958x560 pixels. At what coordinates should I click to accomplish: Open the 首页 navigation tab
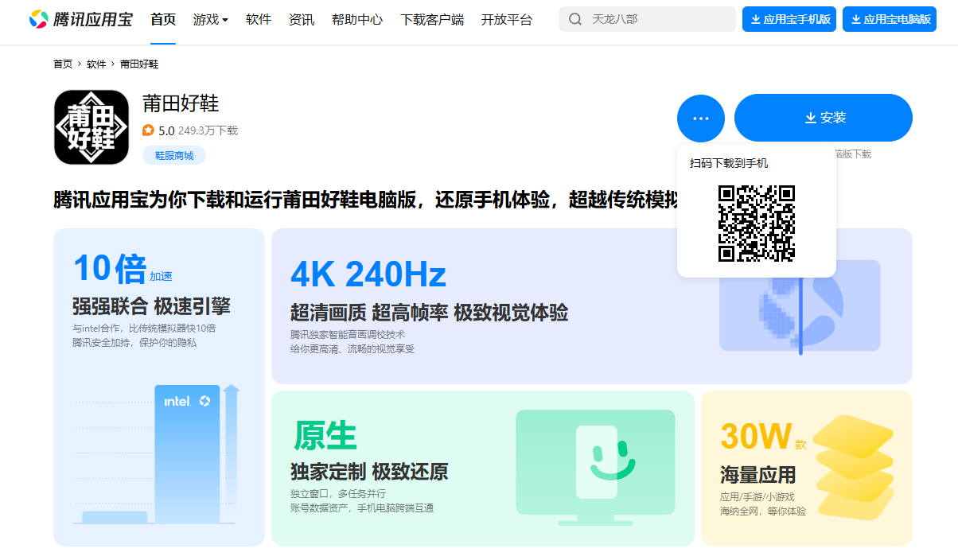click(163, 19)
